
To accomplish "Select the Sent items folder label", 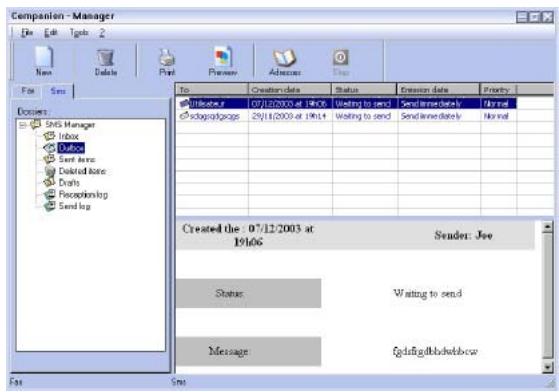I will 77,159.
